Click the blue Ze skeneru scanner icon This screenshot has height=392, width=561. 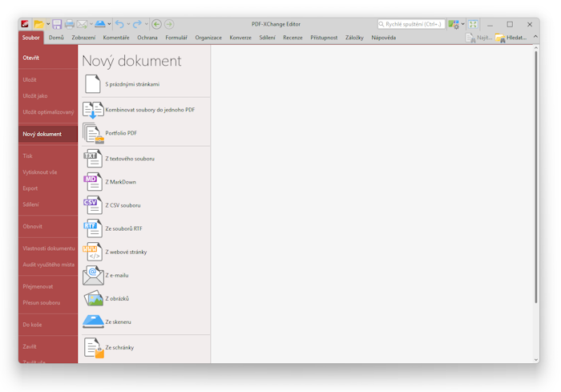coord(93,321)
